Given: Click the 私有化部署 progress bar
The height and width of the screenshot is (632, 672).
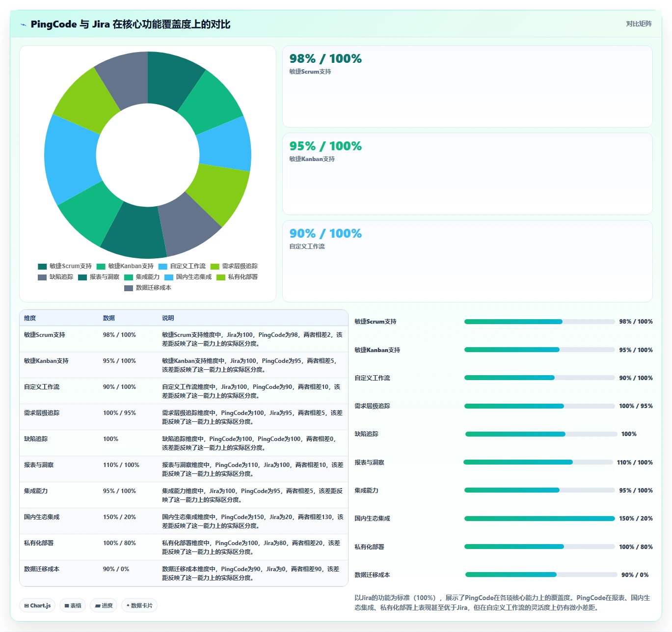Looking at the screenshot, I should 539,547.
